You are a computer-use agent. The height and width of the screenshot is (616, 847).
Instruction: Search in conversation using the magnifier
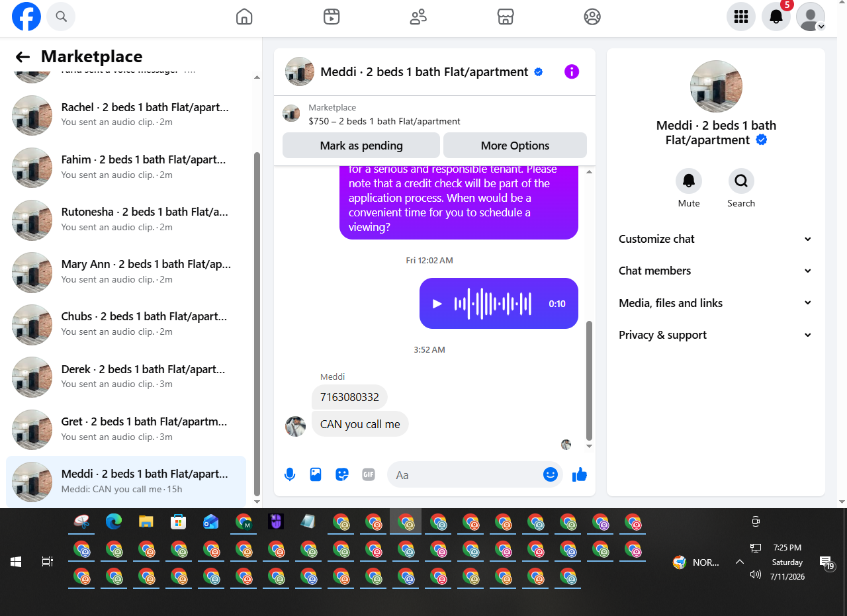coord(741,181)
